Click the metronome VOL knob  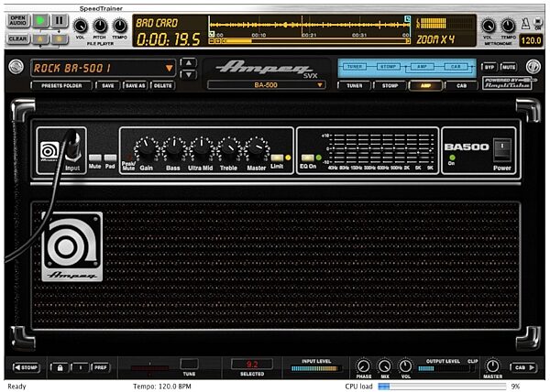(488, 26)
